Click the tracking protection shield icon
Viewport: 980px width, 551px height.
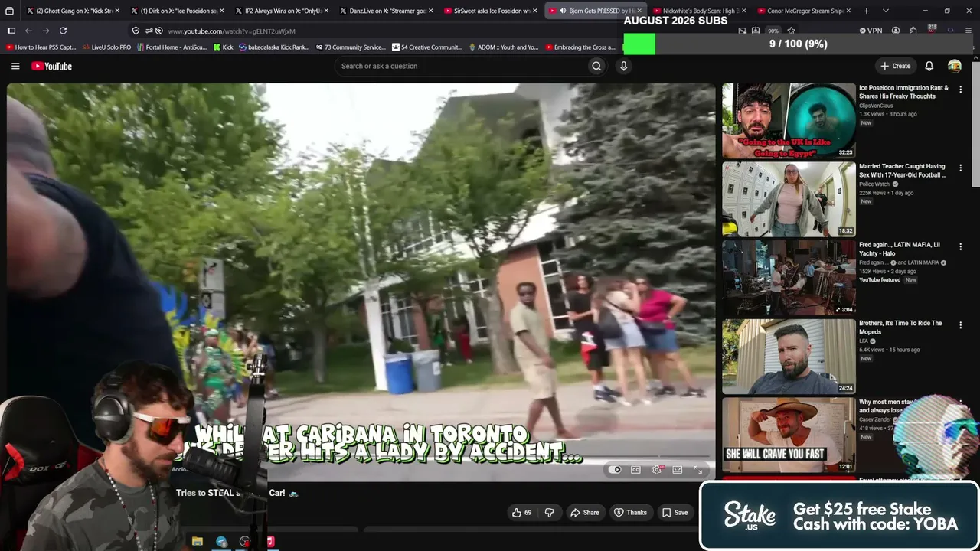click(136, 31)
